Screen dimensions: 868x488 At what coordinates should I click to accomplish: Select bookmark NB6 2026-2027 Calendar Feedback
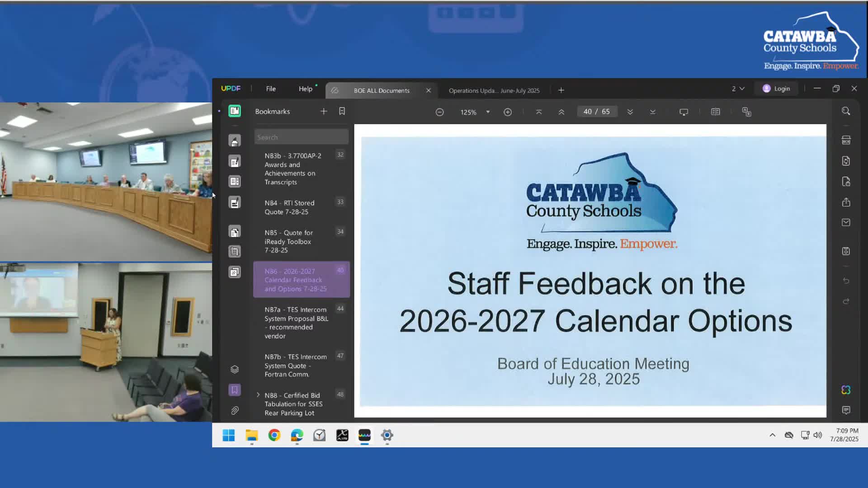pos(301,280)
